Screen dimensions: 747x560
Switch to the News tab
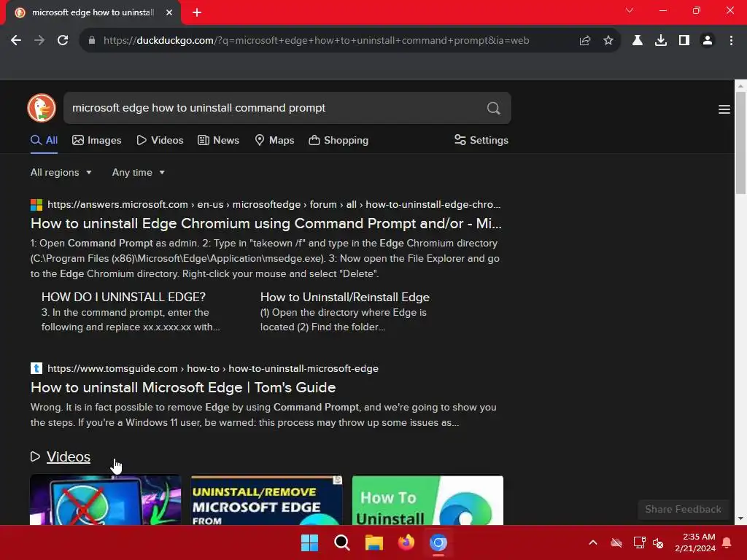[x=219, y=141]
